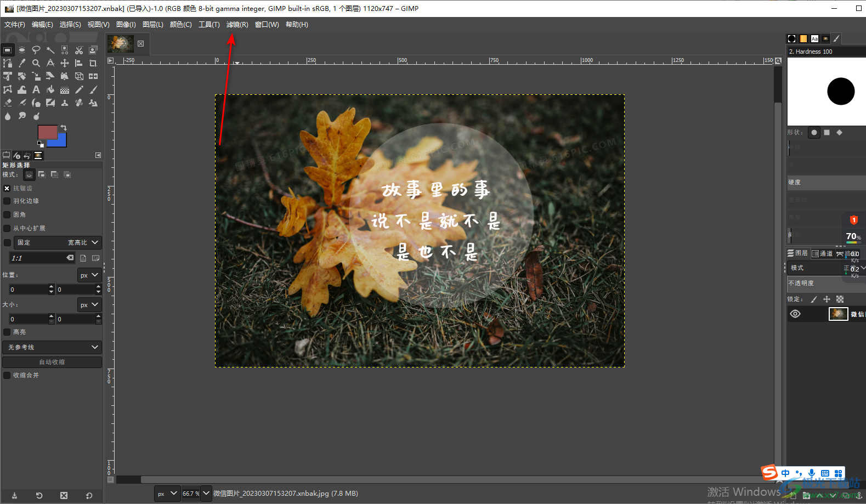Select the Heal bandage tool
This screenshot has width=866, height=504.
pyautogui.click(x=79, y=103)
